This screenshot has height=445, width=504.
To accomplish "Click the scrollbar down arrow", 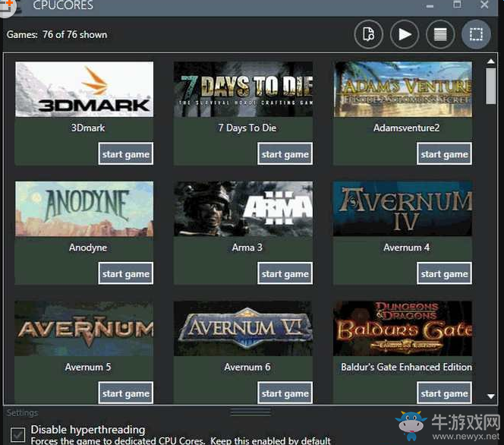I will tap(490, 396).
